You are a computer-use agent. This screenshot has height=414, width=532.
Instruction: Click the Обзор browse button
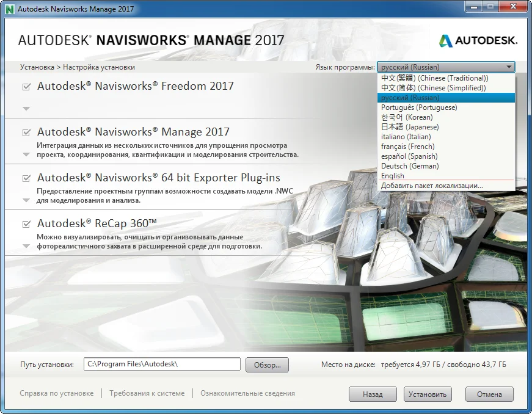pos(267,365)
